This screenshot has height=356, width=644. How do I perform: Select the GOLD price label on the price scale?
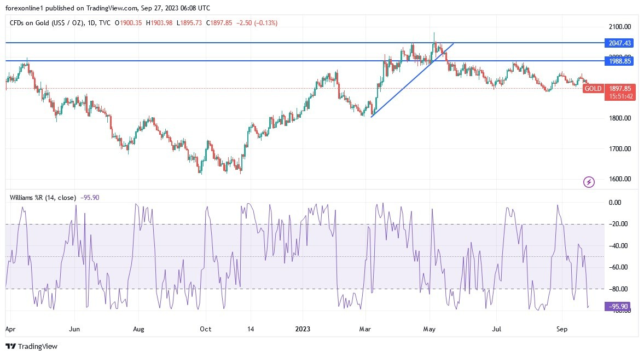593,88
